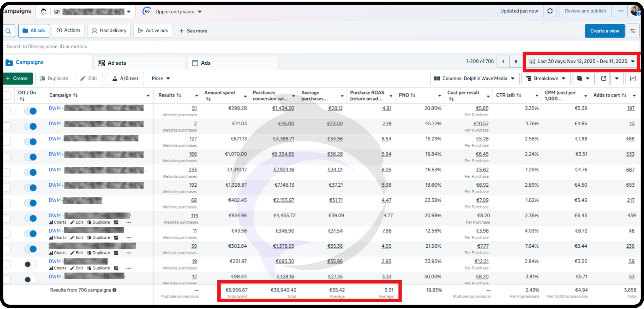Click the preview icon in €43.56 row
Viewport: 644px width, 309px height.
(x=116, y=238)
